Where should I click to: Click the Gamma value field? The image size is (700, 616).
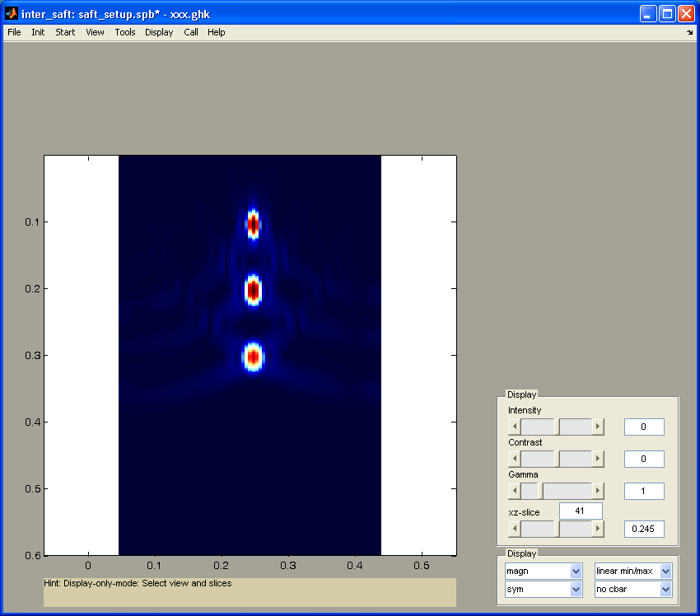pos(644,491)
